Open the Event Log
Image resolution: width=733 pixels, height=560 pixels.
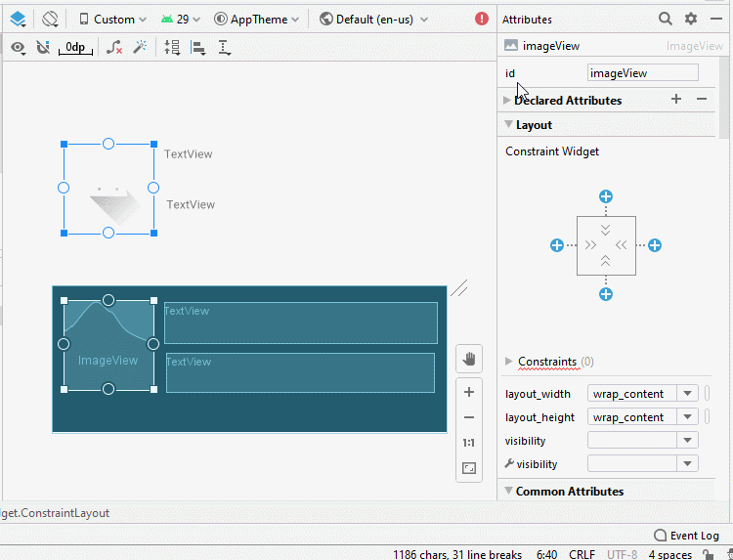(x=686, y=536)
